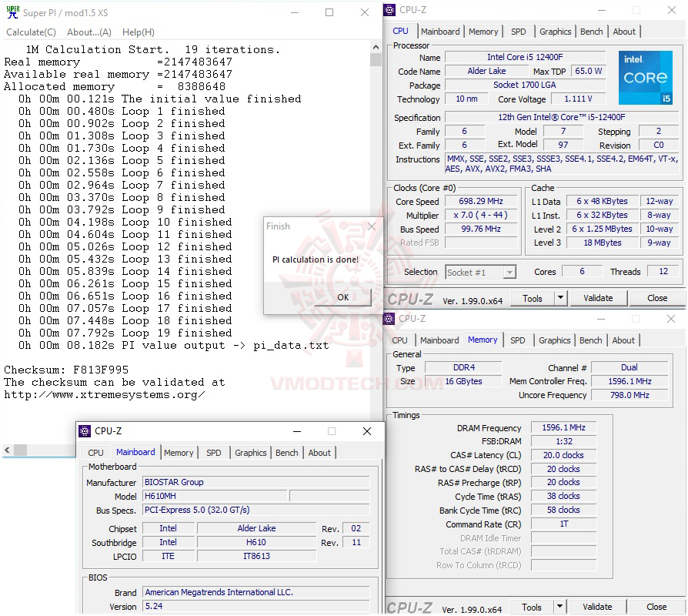
Task: Select CPU tab in top CPU-Z window
Action: click(400, 31)
